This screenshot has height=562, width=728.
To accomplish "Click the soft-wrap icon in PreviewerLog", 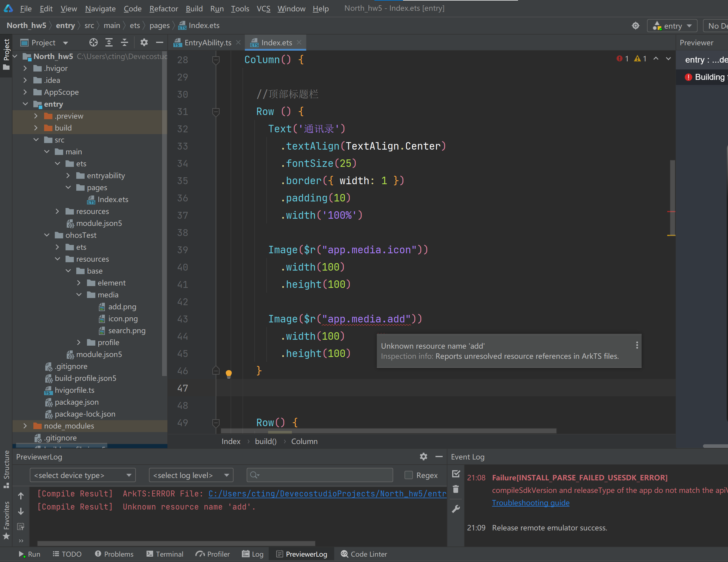I will click(21, 527).
